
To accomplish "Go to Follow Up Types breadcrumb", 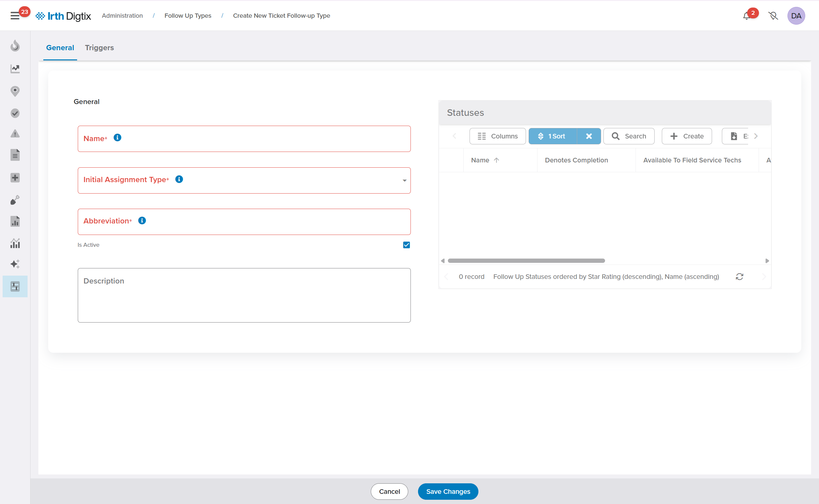I will 188,16.
